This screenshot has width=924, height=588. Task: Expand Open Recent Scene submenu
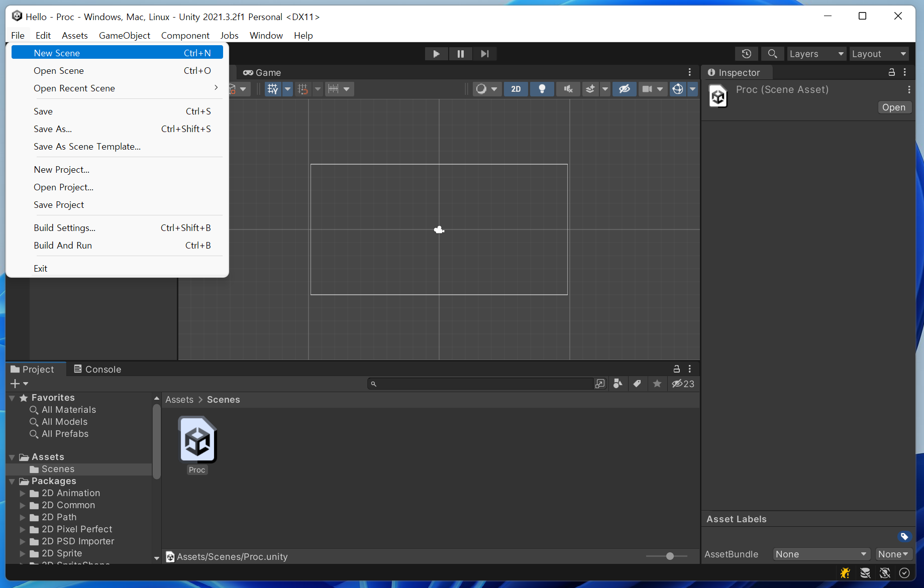pos(118,88)
